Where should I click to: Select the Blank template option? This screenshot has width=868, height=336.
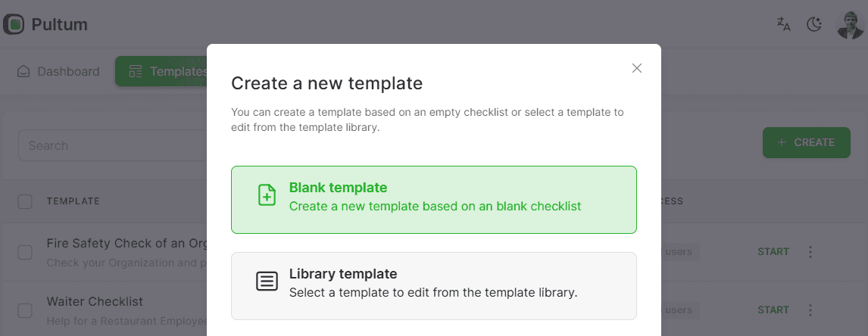tap(433, 200)
